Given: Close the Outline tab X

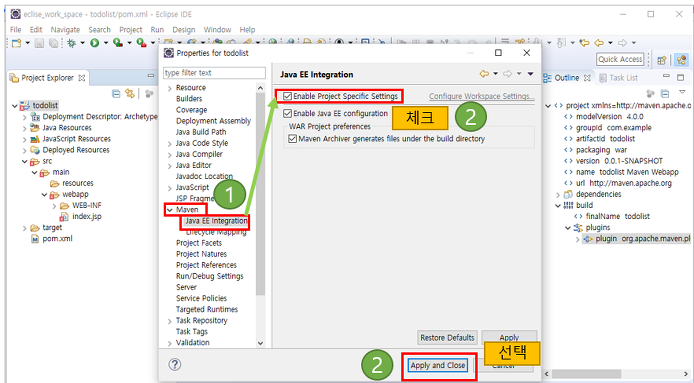Looking at the screenshot, I should pos(587,78).
